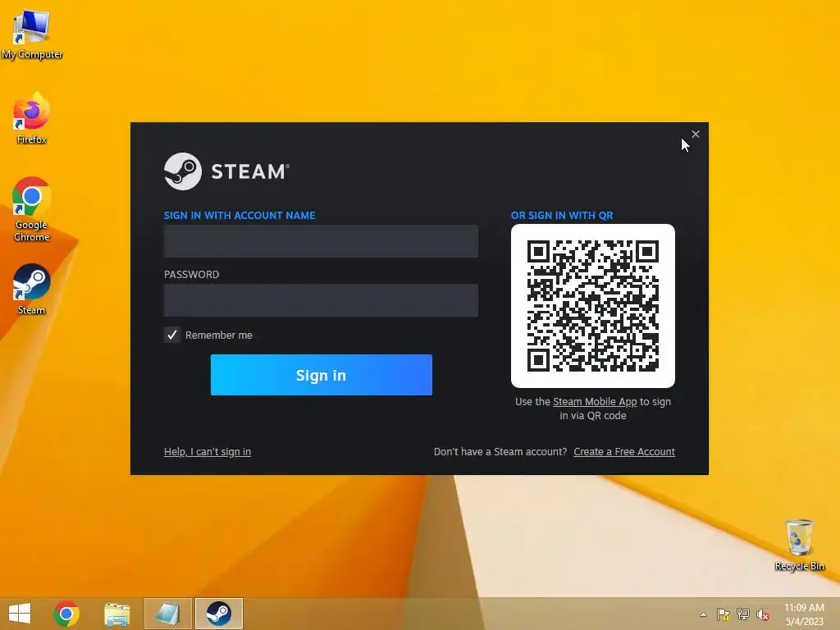The image size is (840, 630).
Task: Select the Steam desktop shortcut icon
Action: click(x=31, y=290)
